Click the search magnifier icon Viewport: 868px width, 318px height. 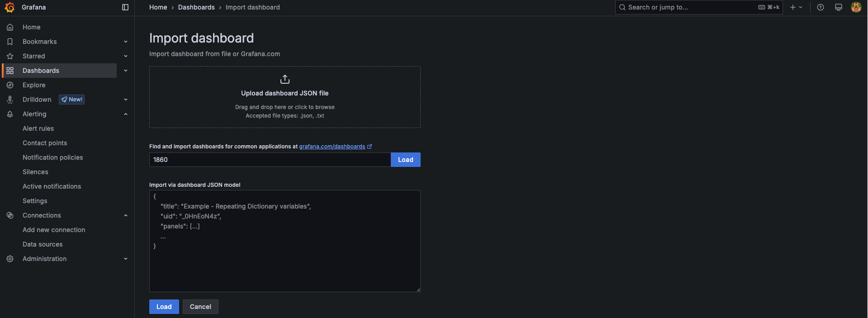(622, 7)
